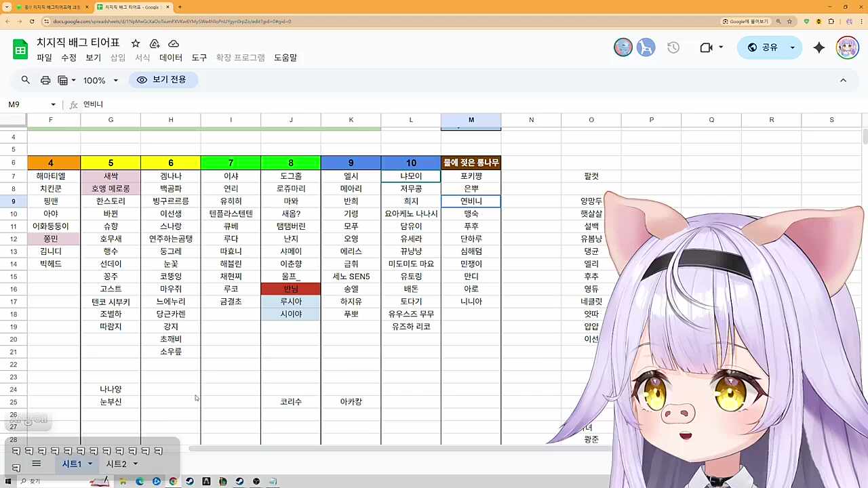Viewport: 868px width, 488px height.
Task: Open the Gemini sparkle icon
Action: coord(818,47)
